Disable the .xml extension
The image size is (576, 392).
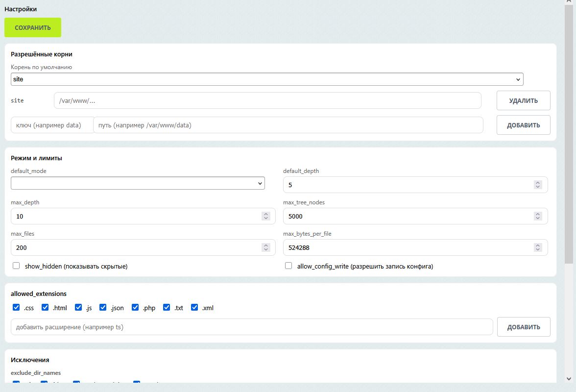194,307
